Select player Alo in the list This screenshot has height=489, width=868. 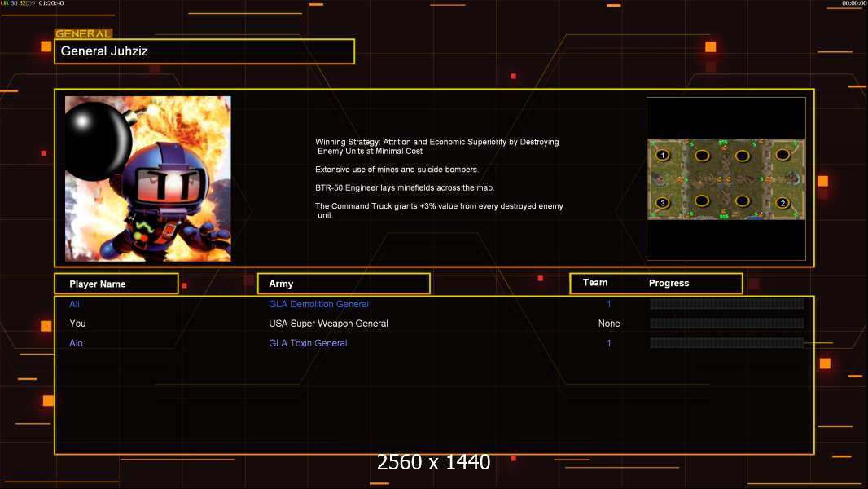[x=76, y=343]
